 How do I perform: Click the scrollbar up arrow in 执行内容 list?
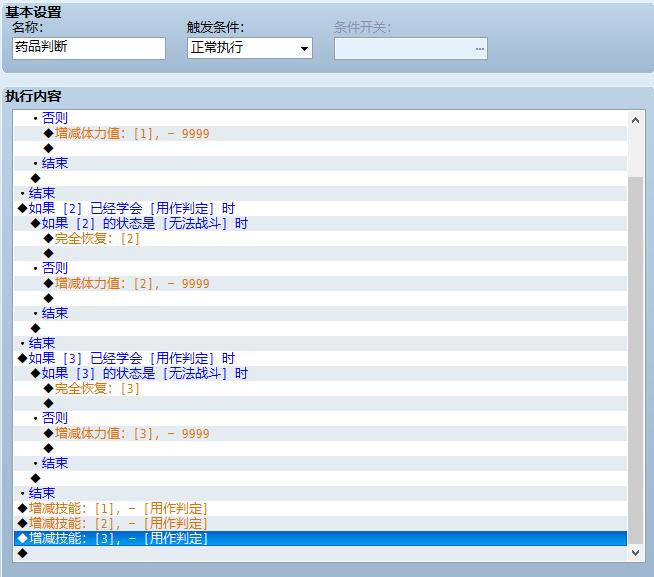tap(636, 121)
